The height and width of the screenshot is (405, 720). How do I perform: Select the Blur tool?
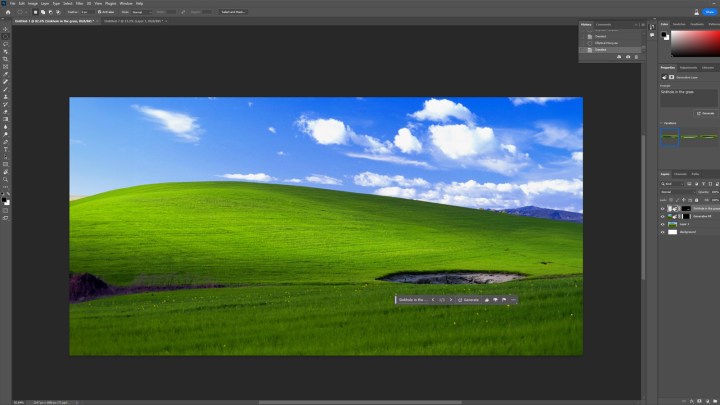coord(6,127)
